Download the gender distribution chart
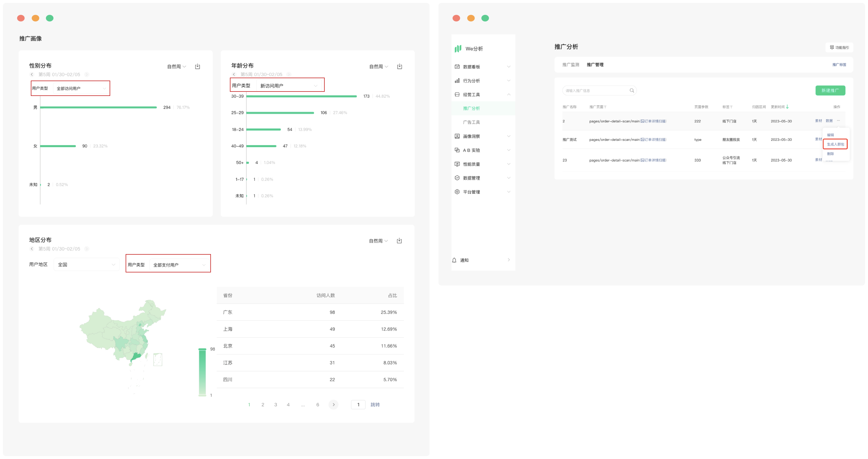This screenshot has height=459, width=868. tap(198, 66)
